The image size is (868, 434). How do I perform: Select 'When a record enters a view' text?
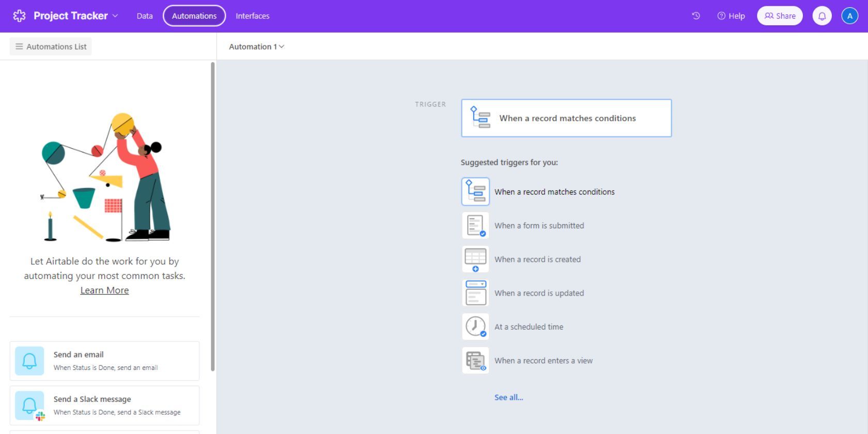(544, 361)
